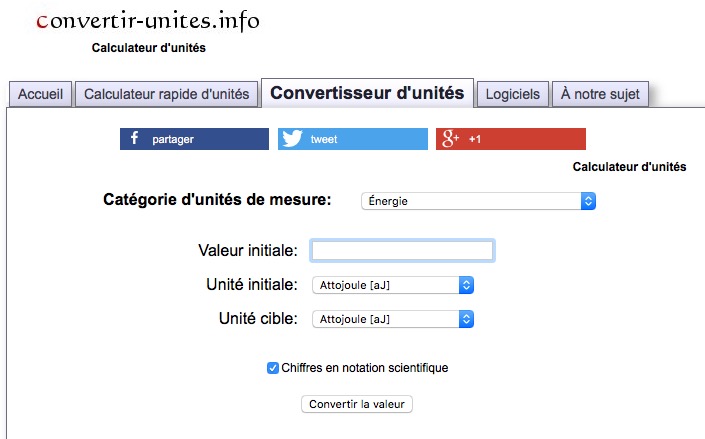Click the Twitter bird icon

(x=292, y=139)
